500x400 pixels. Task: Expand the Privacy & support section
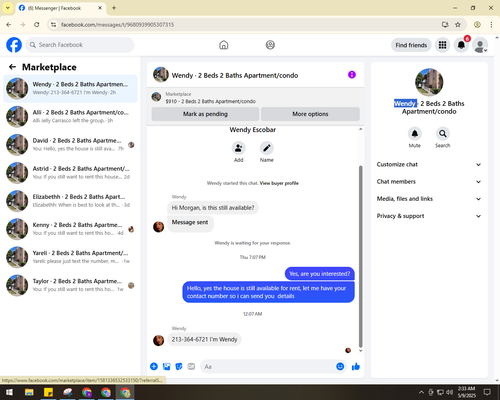(x=429, y=216)
